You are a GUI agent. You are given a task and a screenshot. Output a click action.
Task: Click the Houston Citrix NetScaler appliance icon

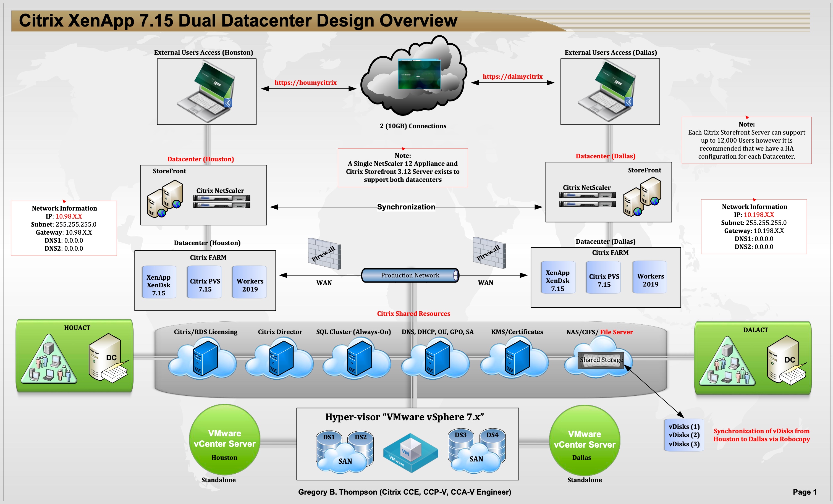point(222,201)
